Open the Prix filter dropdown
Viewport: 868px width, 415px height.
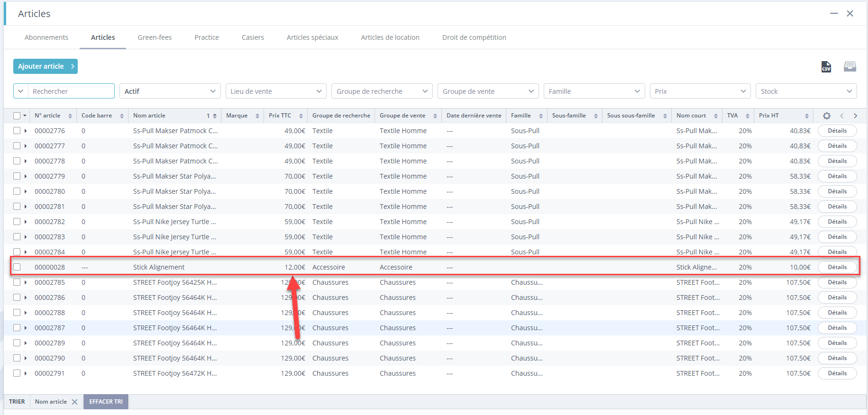[700, 91]
